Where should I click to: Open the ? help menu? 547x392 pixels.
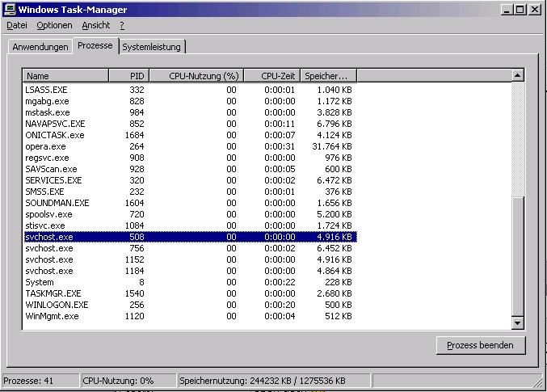(x=122, y=25)
